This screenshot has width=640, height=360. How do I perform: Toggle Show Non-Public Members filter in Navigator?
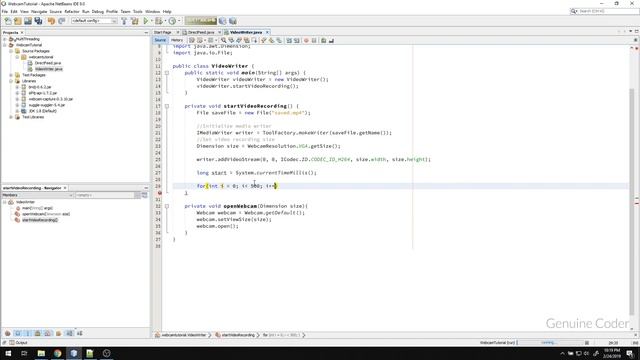(38, 333)
